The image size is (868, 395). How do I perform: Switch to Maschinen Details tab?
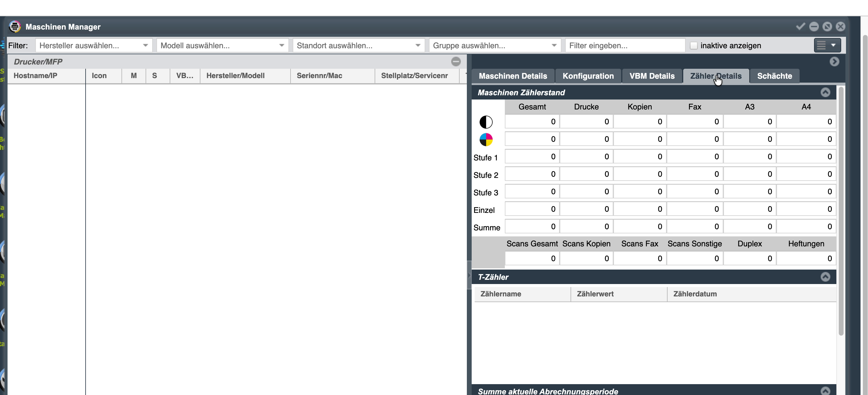[x=513, y=76]
